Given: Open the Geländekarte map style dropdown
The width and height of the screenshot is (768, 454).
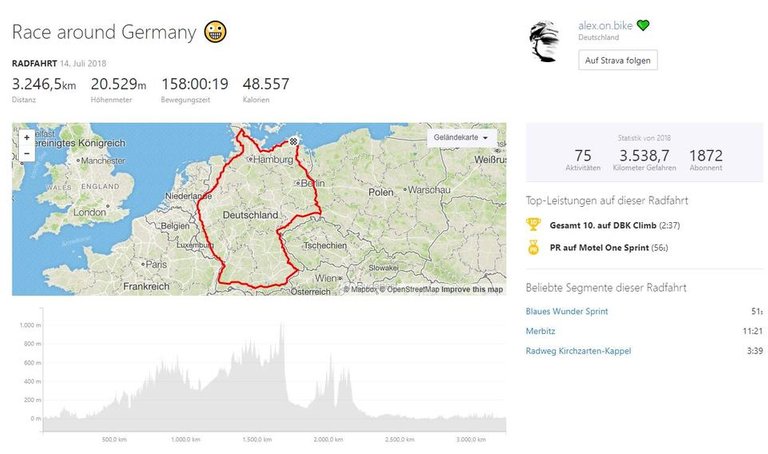Looking at the screenshot, I should coord(462,138).
